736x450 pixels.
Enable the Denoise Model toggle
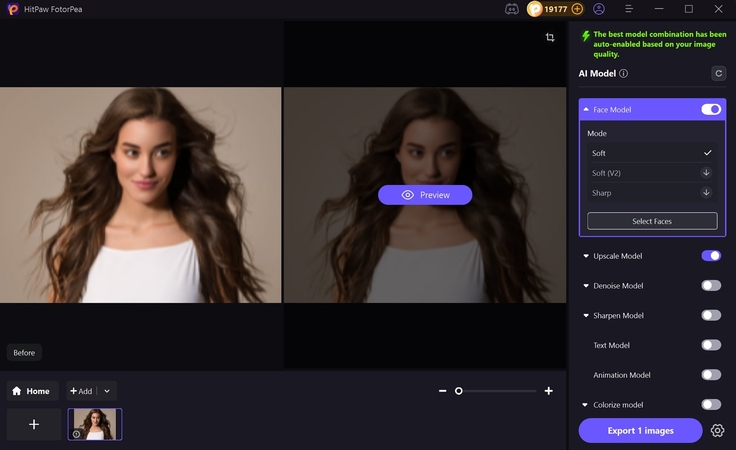(x=711, y=286)
